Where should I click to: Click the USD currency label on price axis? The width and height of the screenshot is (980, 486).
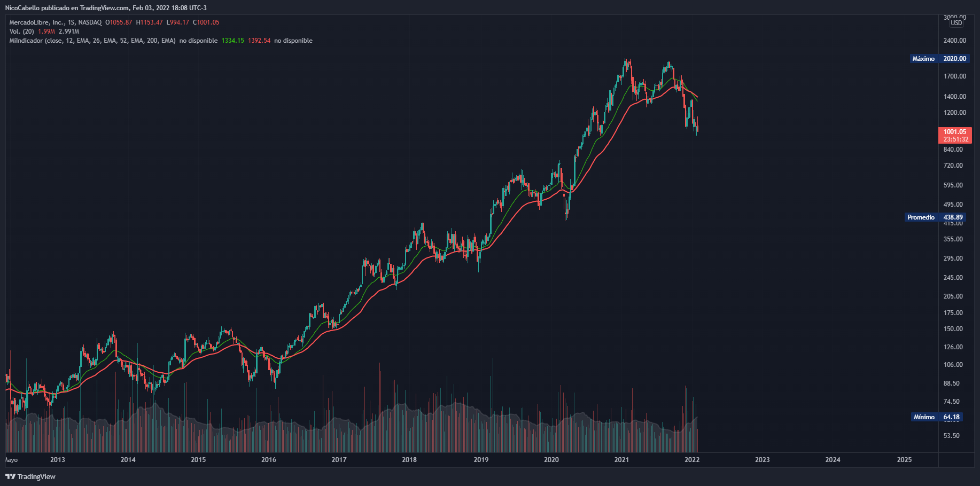click(956, 23)
